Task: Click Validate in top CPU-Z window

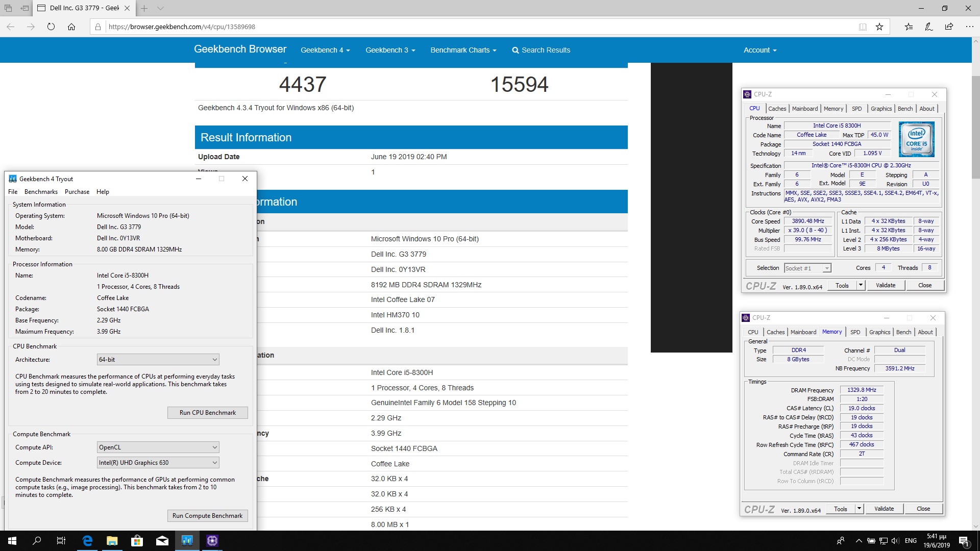Action: click(x=886, y=286)
